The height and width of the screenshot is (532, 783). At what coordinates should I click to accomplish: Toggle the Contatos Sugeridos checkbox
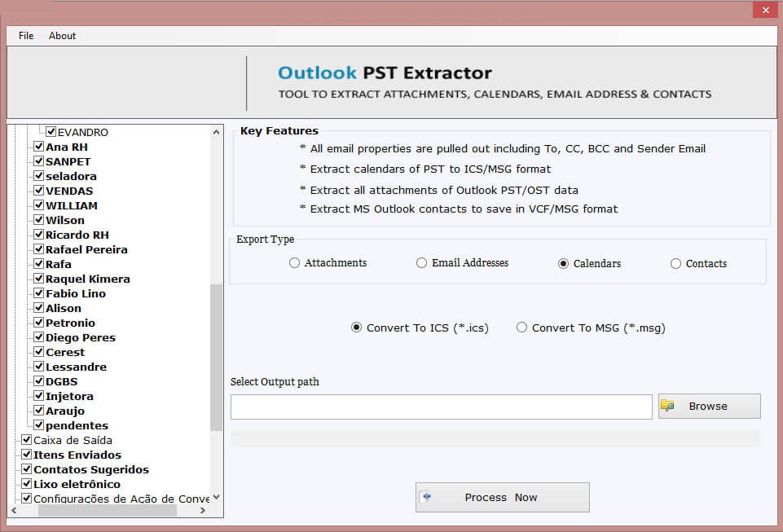pyautogui.click(x=27, y=469)
